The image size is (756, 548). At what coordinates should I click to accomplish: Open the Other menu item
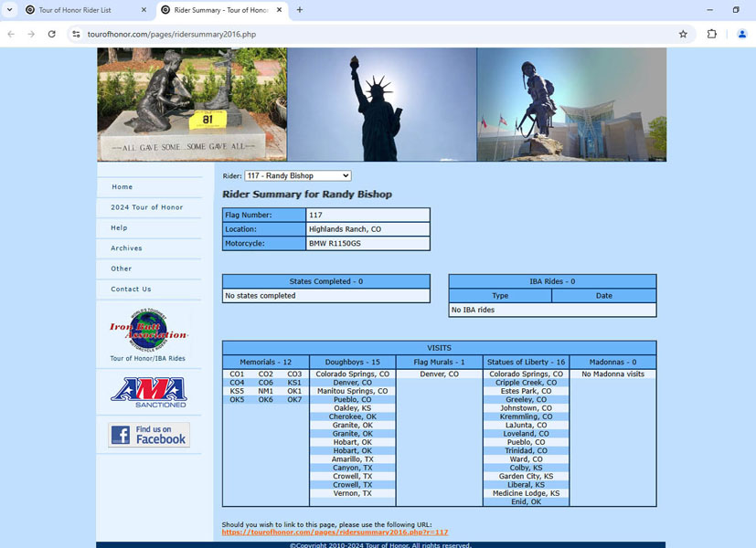tap(121, 269)
